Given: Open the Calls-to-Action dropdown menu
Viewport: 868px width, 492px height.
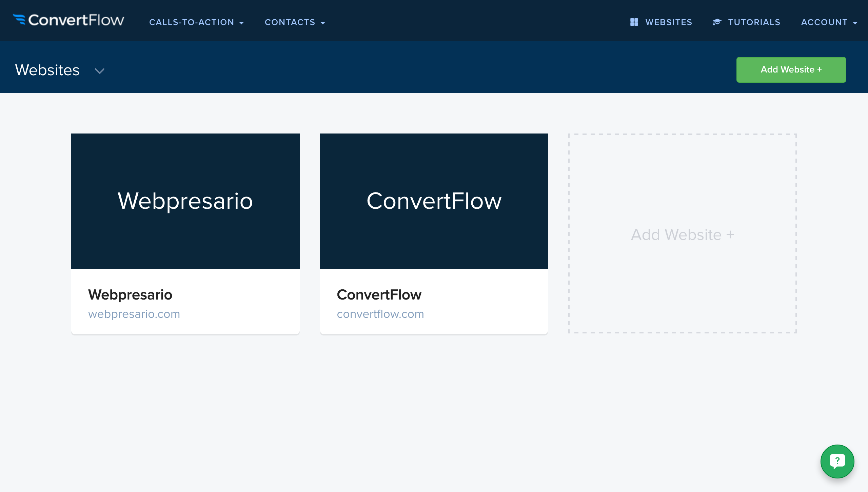Looking at the screenshot, I should [196, 22].
